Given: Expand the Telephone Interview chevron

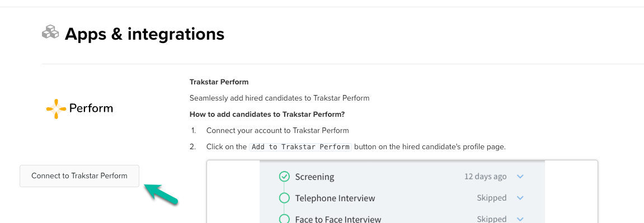Looking at the screenshot, I should pyautogui.click(x=520, y=198).
